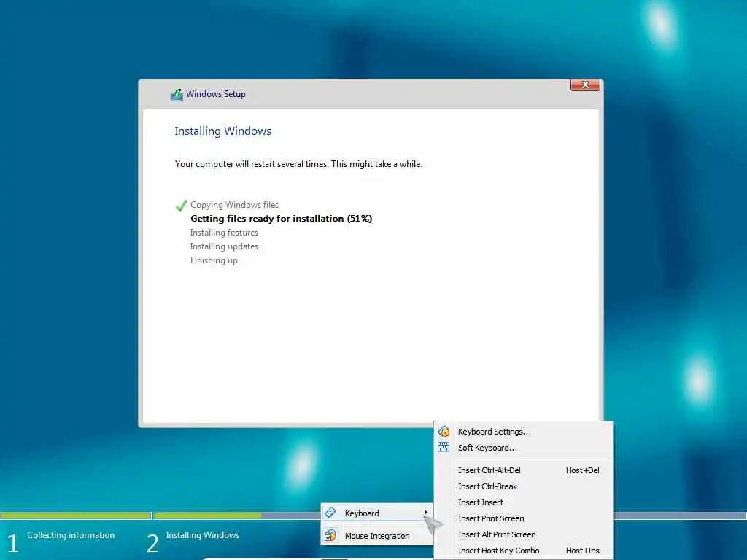Image resolution: width=747 pixels, height=560 pixels.
Task: Click Getting files ready for installation text
Action: pyautogui.click(x=281, y=219)
